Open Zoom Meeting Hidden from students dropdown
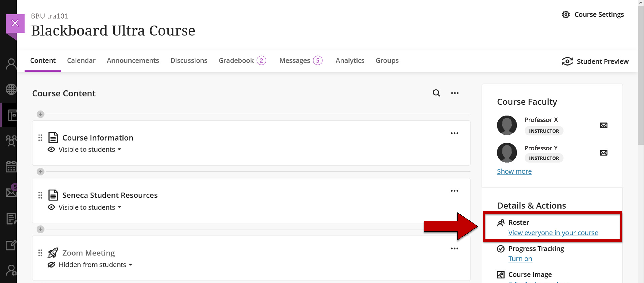The width and height of the screenshot is (644, 283). pos(95,265)
